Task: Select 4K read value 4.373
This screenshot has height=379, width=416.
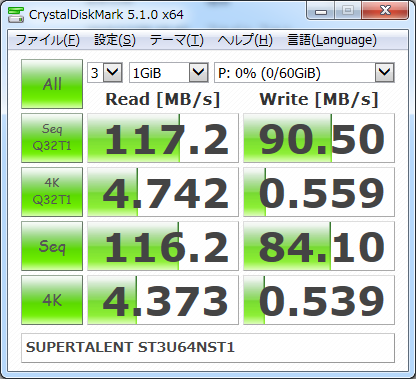Action: click(163, 300)
